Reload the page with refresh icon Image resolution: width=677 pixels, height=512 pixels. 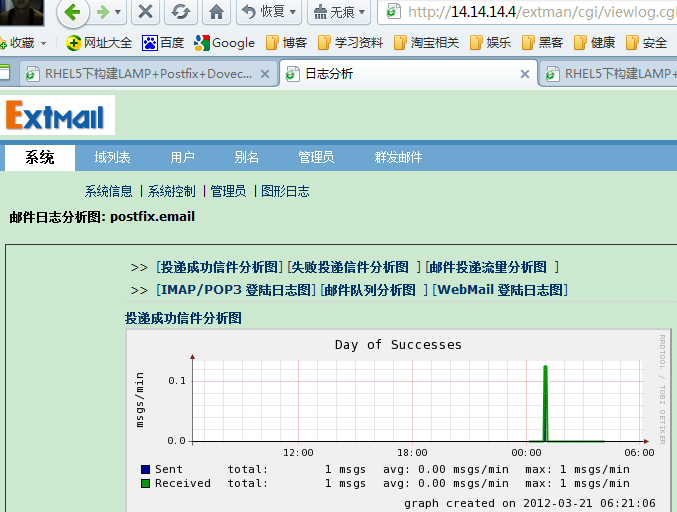pos(180,12)
